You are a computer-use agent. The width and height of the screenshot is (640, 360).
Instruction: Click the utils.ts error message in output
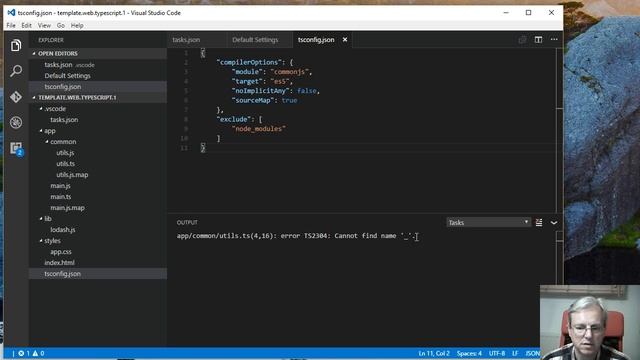click(x=296, y=236)
